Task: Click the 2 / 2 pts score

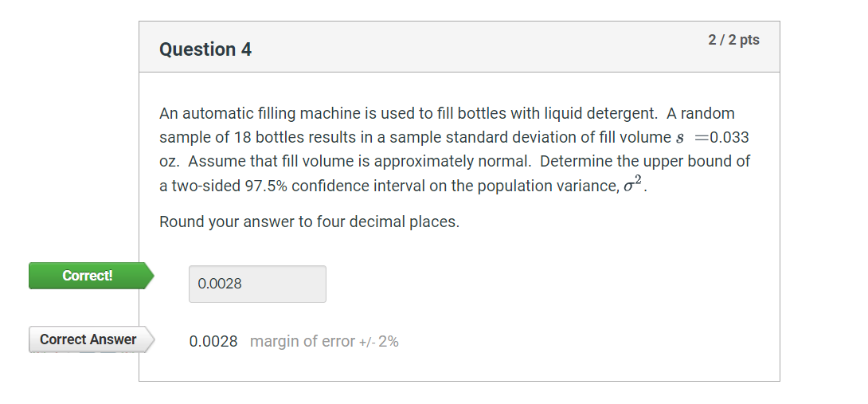Action: click(x=733, y=40)
